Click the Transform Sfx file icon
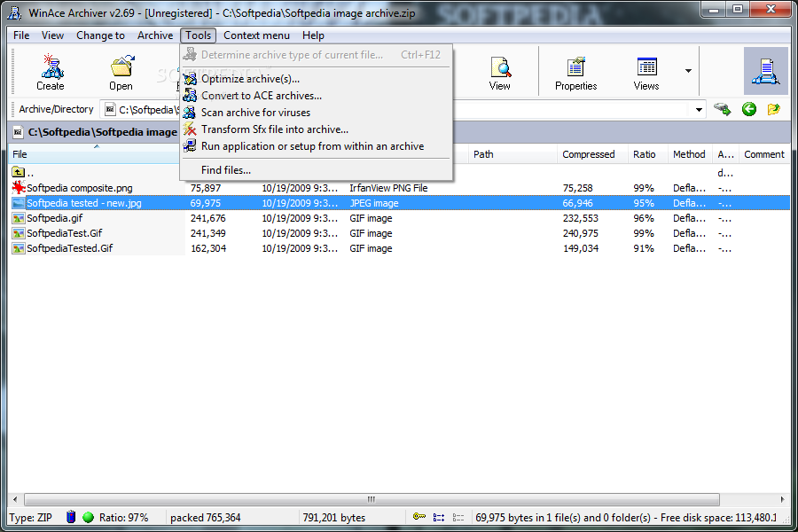Viewport: 798px width, 532px height. pos(190,129)
